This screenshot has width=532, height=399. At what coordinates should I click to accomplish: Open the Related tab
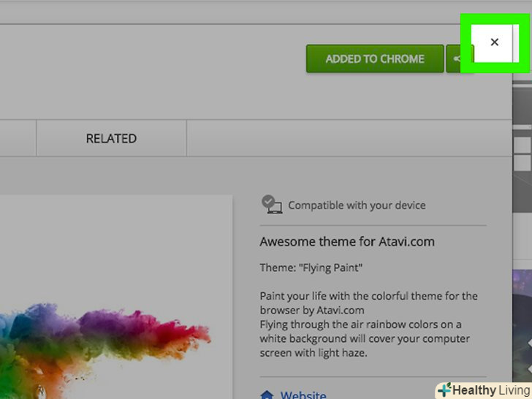pyautogui.click(x=111, y=138)
